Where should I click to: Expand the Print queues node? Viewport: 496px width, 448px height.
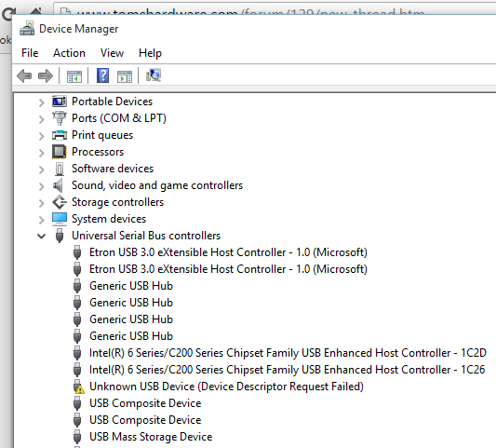tap(41, 136)
